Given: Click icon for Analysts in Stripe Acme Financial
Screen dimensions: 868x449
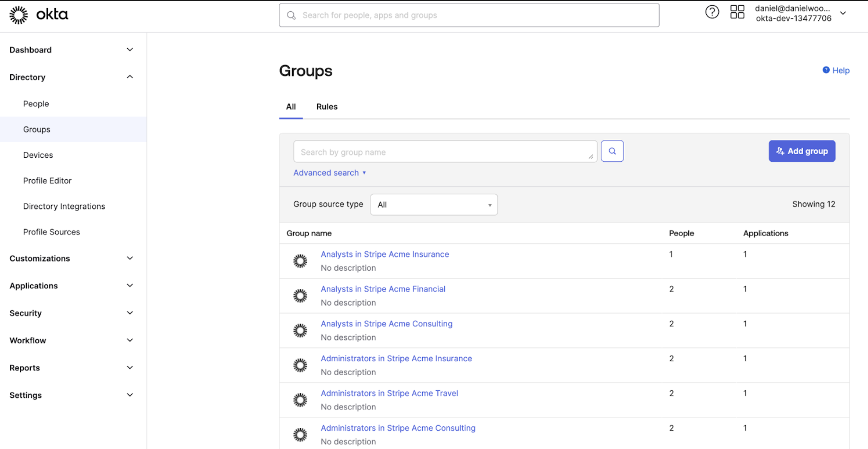Looking at the screenshot, I should [300, 296].
